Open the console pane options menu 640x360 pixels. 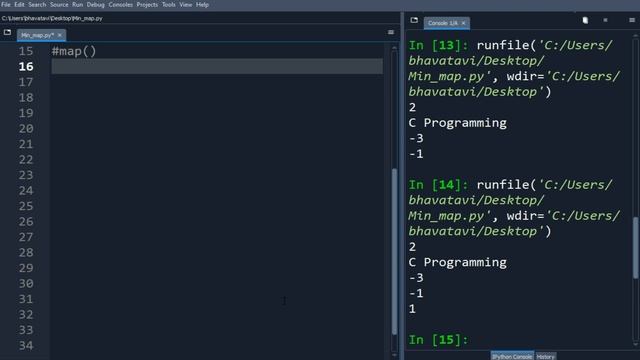click(632, 20)
